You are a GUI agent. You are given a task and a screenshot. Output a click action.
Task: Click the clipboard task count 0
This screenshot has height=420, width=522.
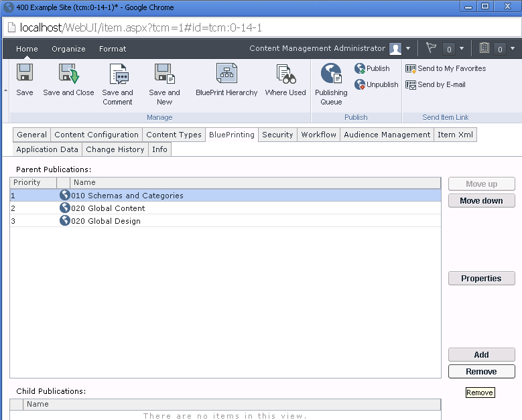500,49
